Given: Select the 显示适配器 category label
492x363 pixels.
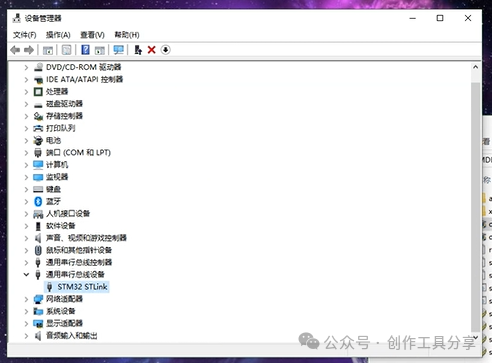Looking at the screenshot, I should click(x=64, y=323).
